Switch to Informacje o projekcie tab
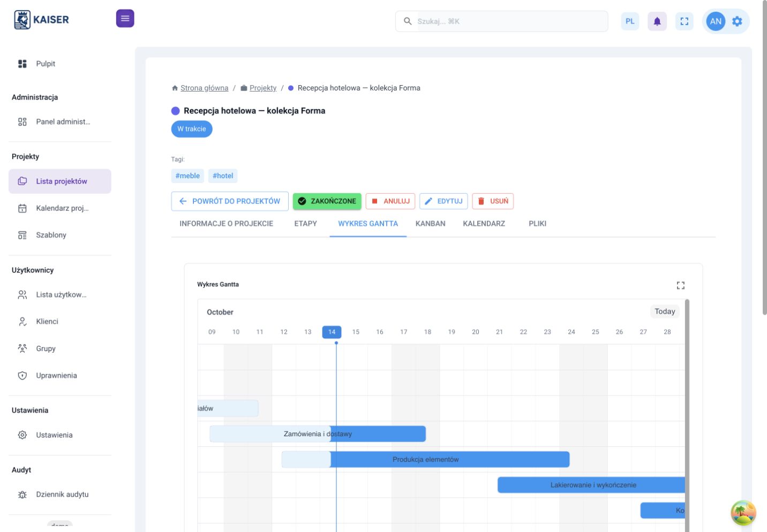This screenshot has width=767, height=532. (226, 224)
